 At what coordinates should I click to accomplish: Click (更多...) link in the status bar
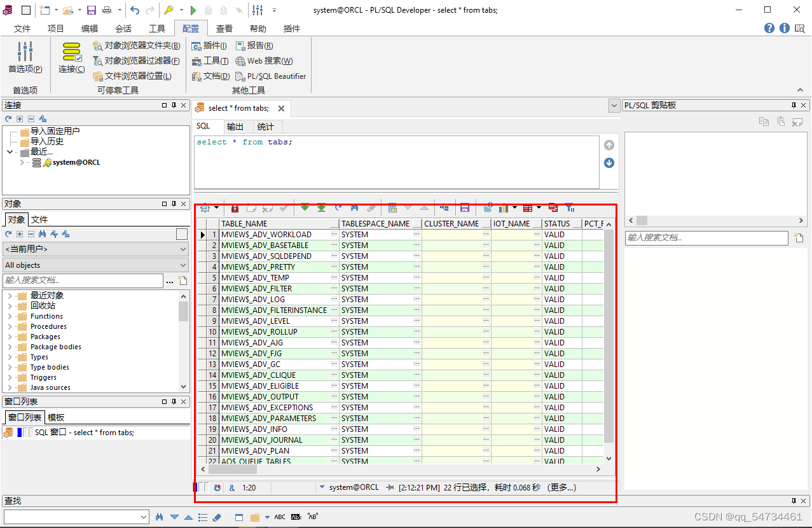pos(561,487)
